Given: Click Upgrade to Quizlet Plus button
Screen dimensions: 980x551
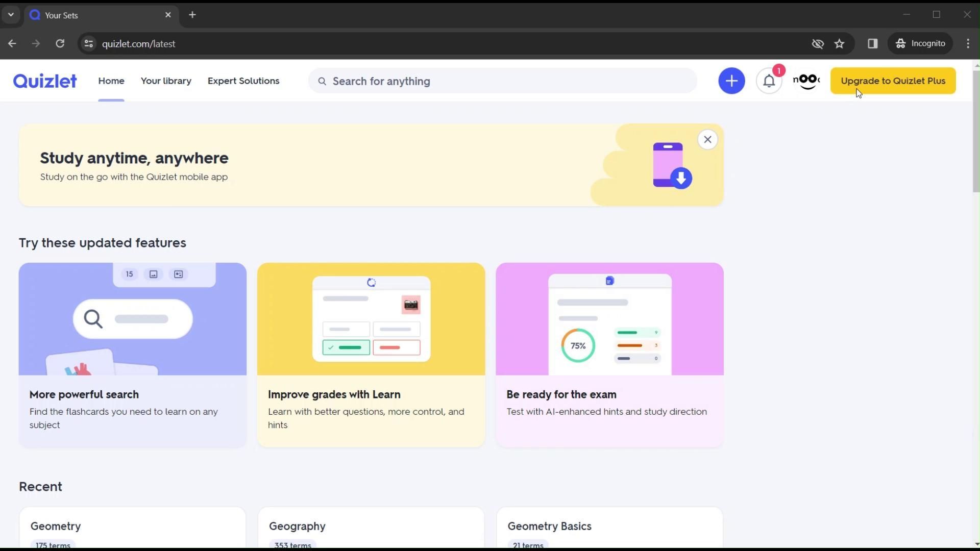Looking at the screenshot, I should click(x=893, y=81).
